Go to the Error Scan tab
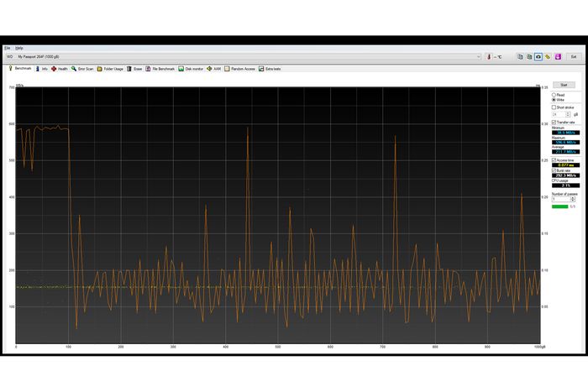Viewport: 588px width, 392px height. (x=82, y=69)
